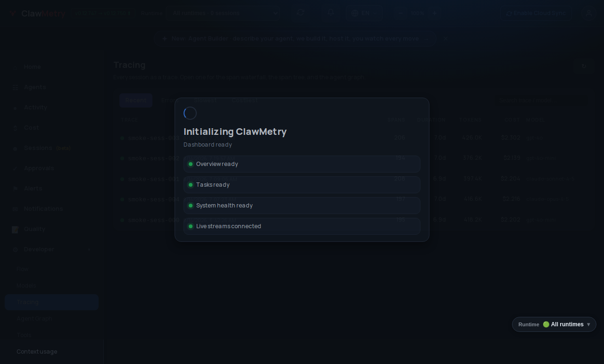Click the Agents list icon in sidebar
Screen dimensions: 604x364
[15, 87]
